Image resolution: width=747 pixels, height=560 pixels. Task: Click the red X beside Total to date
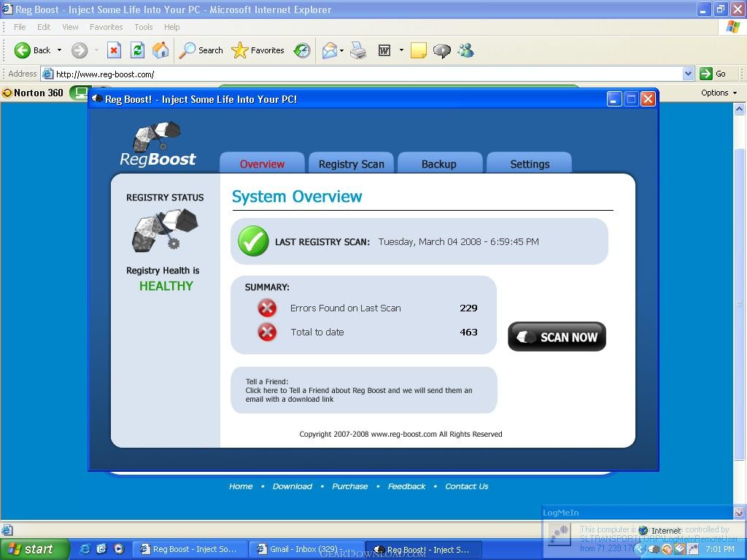click(267, 332)
